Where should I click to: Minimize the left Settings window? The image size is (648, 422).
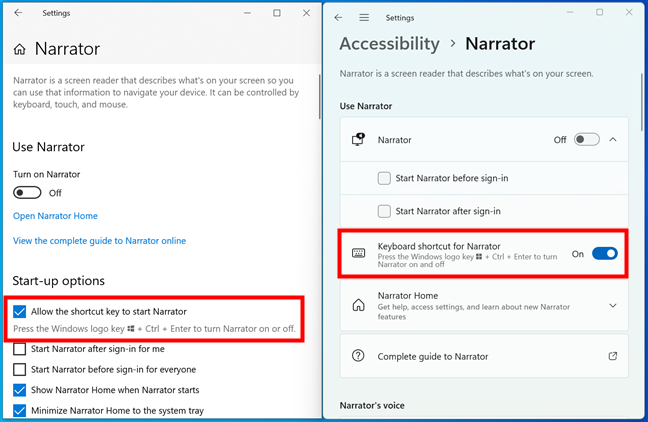point(247,13)
